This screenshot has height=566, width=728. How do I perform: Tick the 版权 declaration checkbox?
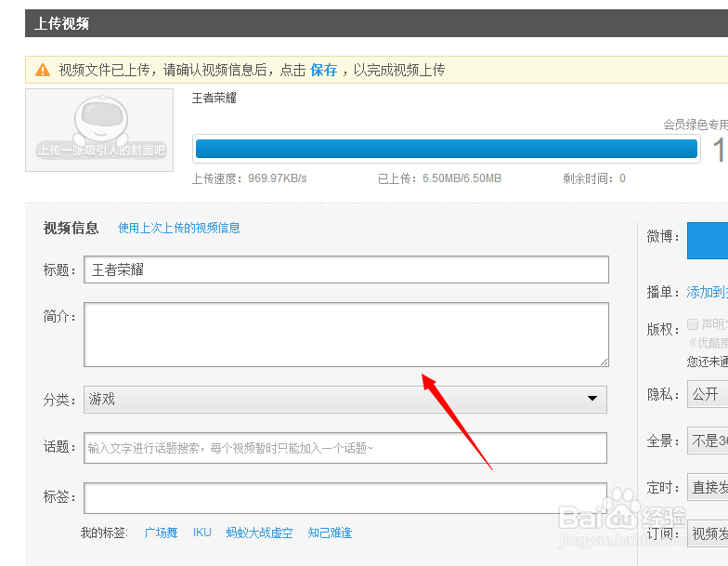pos(693,323)
